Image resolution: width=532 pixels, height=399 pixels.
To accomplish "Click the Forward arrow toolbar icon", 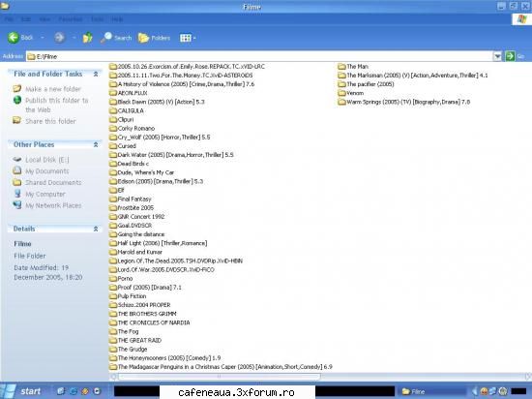I will point(59,38).
